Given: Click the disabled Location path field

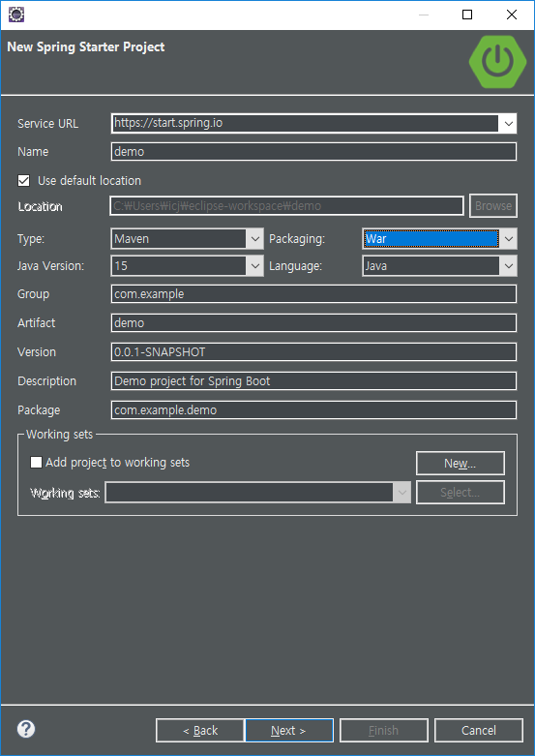Looking at the screenshot, I should click(x=287, y=206).
